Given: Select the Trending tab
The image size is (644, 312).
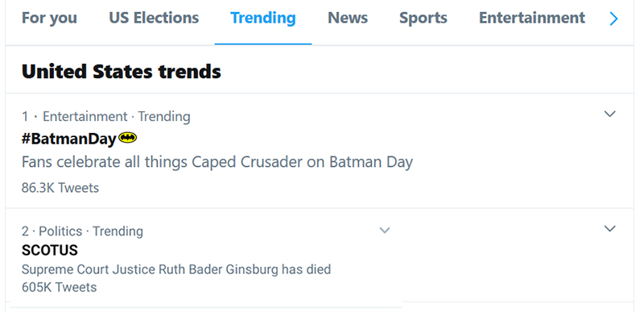Looking at the screenshot, I should point(263,18).
